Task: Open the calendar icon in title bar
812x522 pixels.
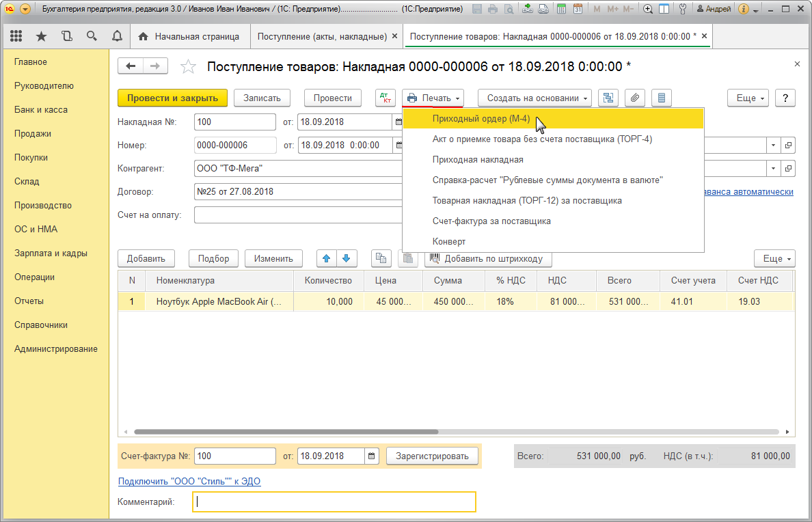Action: (578, 10)
